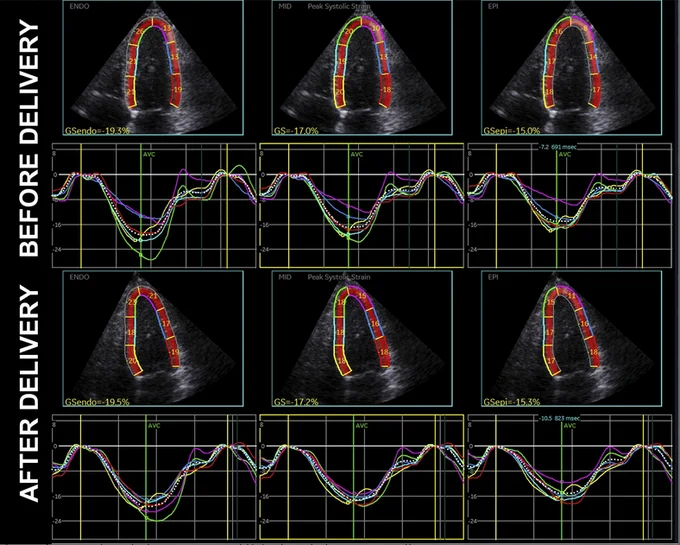Click the GSendo=-19.3% value
Screen dimensions: 680x545
click(x=97, y=130)
